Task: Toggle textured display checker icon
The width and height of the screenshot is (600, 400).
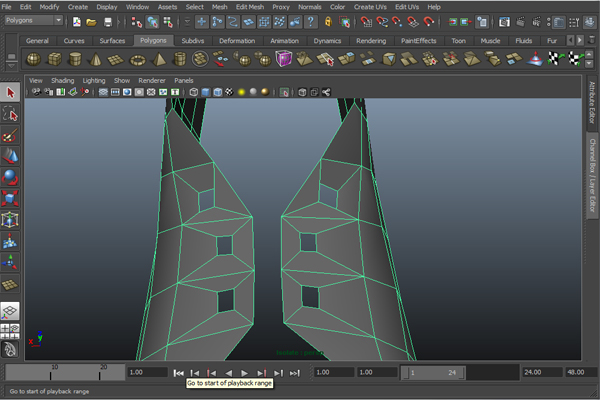Action: (229, 92)
